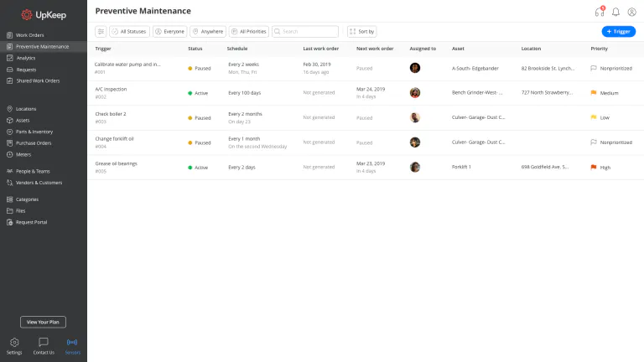Screen dimensions: 644x362
Task: Open the user profile icon
Action: tap(631, 12)
